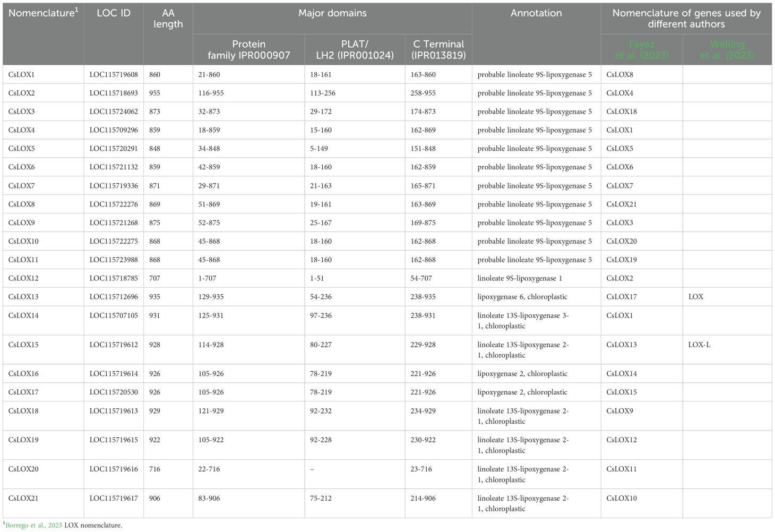Image resolution: width=775 pixels, height=532 pixels.
Task: Click PLAT/LH2 range 92-228
Action: (x=321, y=440)
